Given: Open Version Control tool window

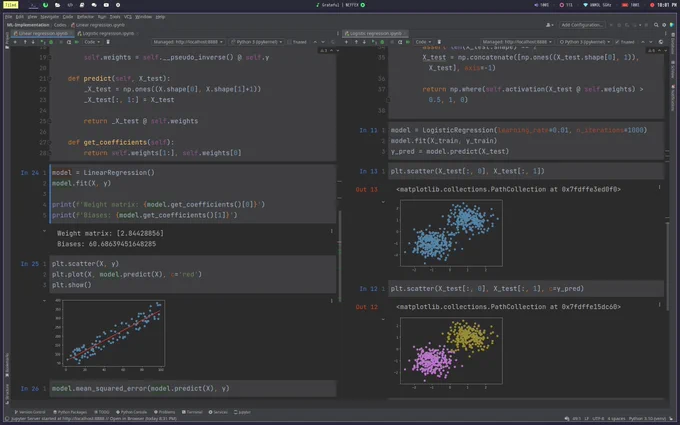Looking at the screenshot, I should [29, 412].
